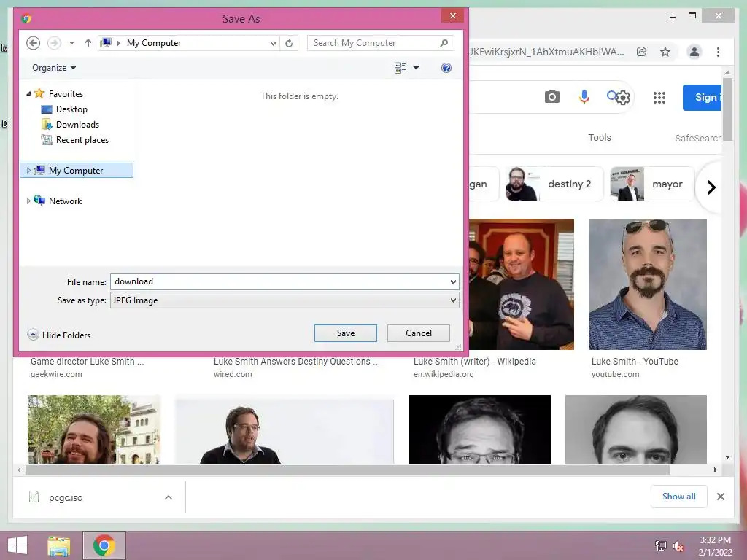Open the Save as type dropdown

(x=285, y=300)
